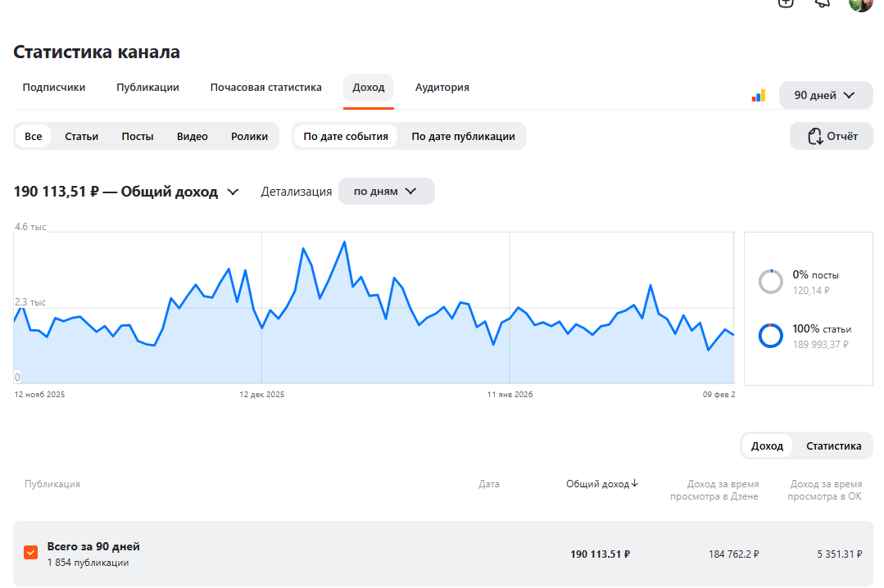Click the 12 нояб 2025 axis label
This screenshot has width=884, height=588.
pos(39,394)
